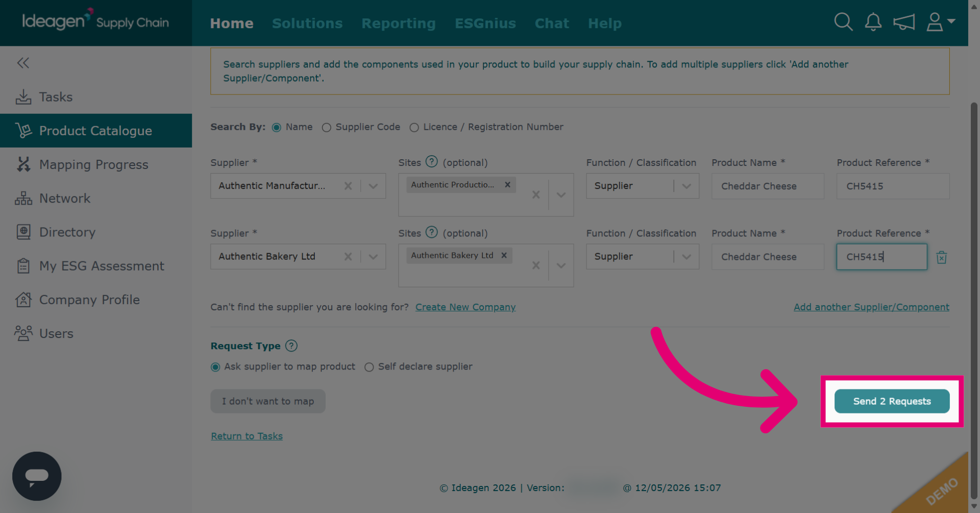Screen dimensions: 980x513
Task: Clear the Authentic Manufactur... supplier selection
Action: click(348, 186)
